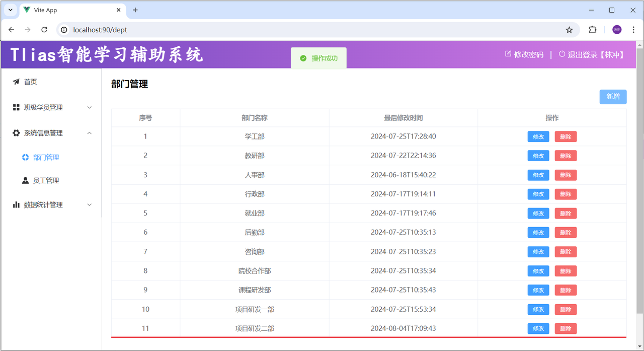Click 删除 for the 项目研发二部 row

click(x=565, y=328)
